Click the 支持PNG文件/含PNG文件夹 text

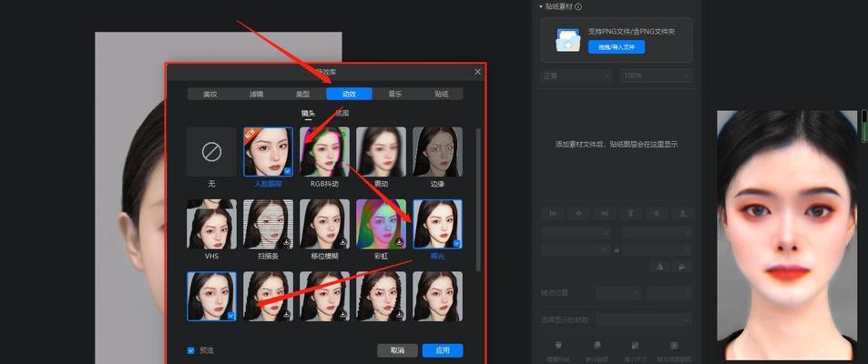[631, 32]
